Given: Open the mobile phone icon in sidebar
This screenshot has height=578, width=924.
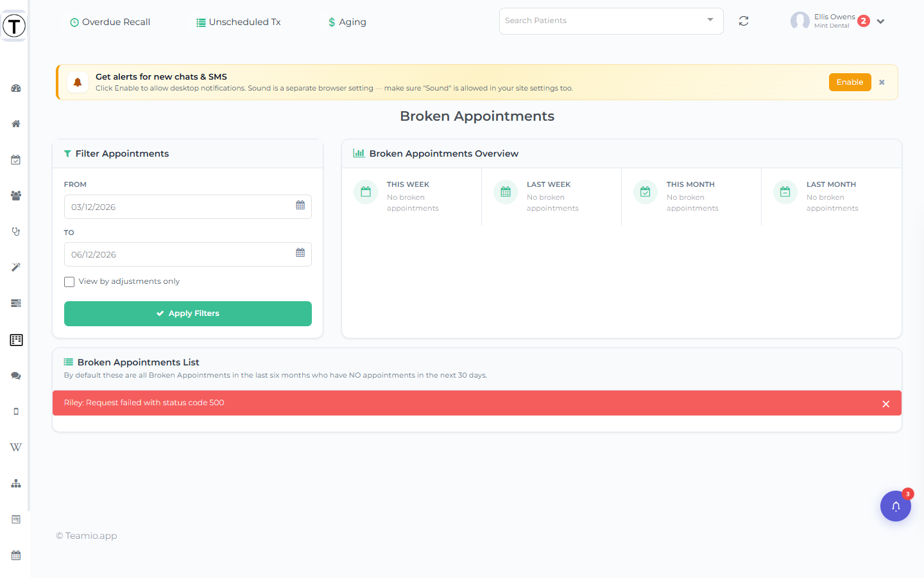Looking at the screenshot, I should click(16, 412).
